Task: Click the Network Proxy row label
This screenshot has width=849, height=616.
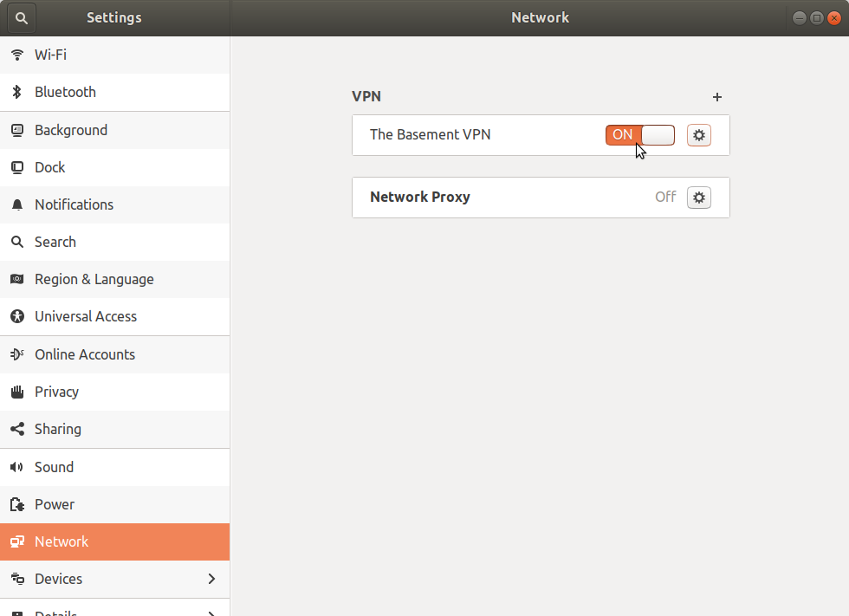Action: 419,197
